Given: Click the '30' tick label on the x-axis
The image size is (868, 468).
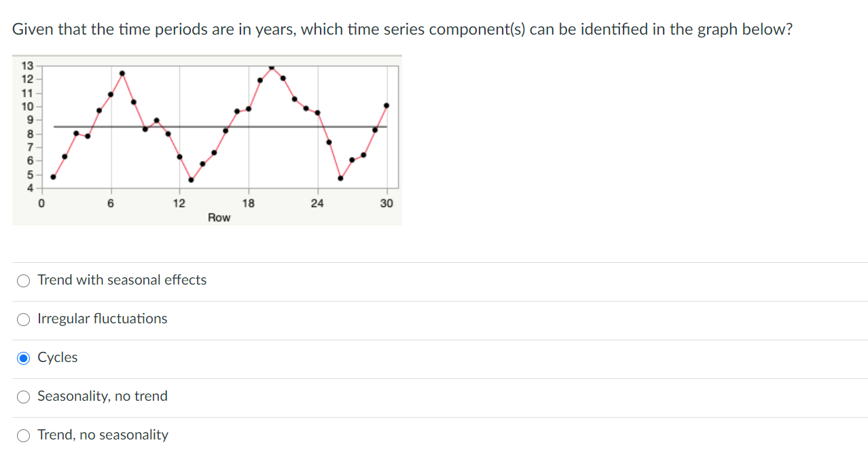Looking at the screenshot, I should pos(387,202).
